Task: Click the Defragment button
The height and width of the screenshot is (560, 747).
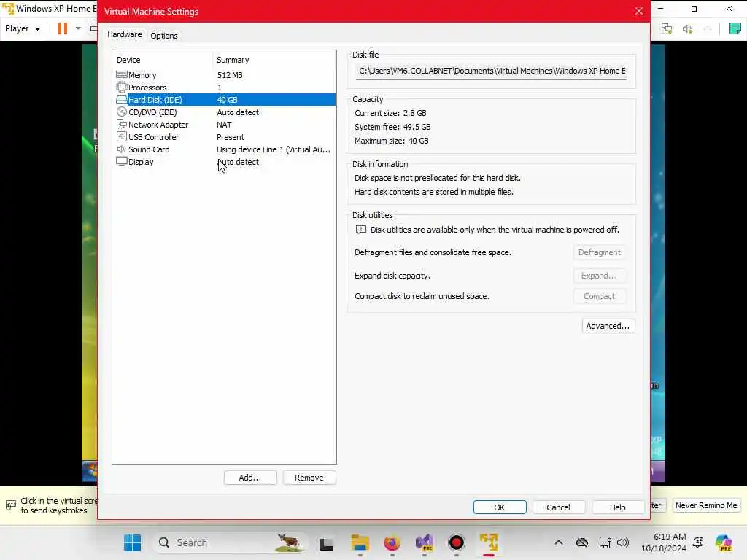Action: 600,252
